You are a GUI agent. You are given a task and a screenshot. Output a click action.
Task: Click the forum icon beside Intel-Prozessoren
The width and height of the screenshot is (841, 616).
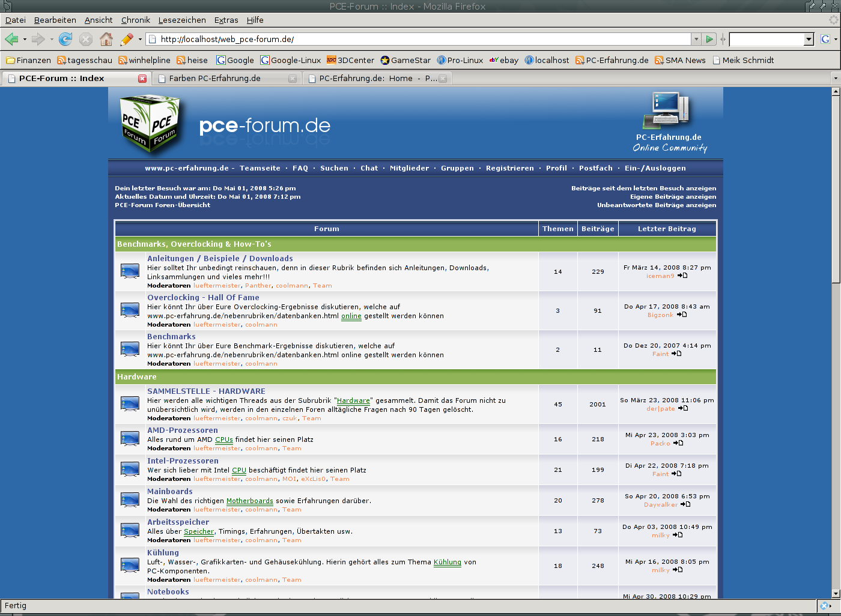pyautogui.click(x=130, y=470)
